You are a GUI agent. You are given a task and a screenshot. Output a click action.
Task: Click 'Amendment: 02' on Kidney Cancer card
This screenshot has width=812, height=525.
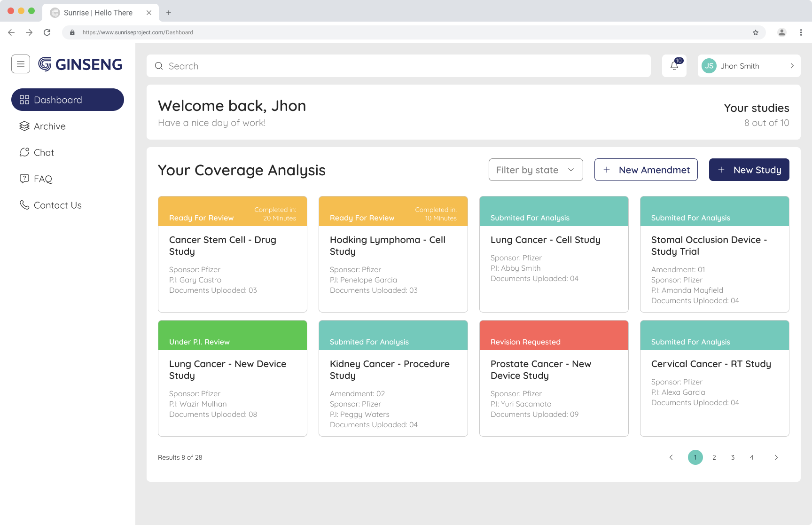357,393
